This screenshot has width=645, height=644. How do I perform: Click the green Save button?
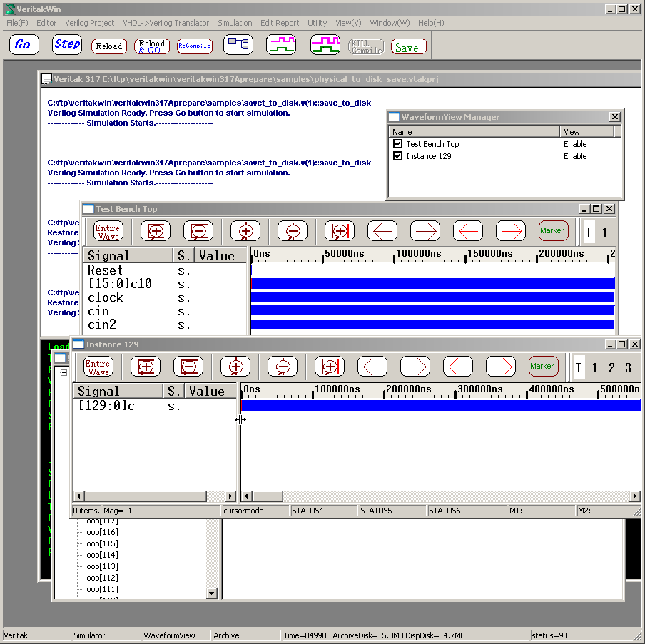tap(408, 46)
